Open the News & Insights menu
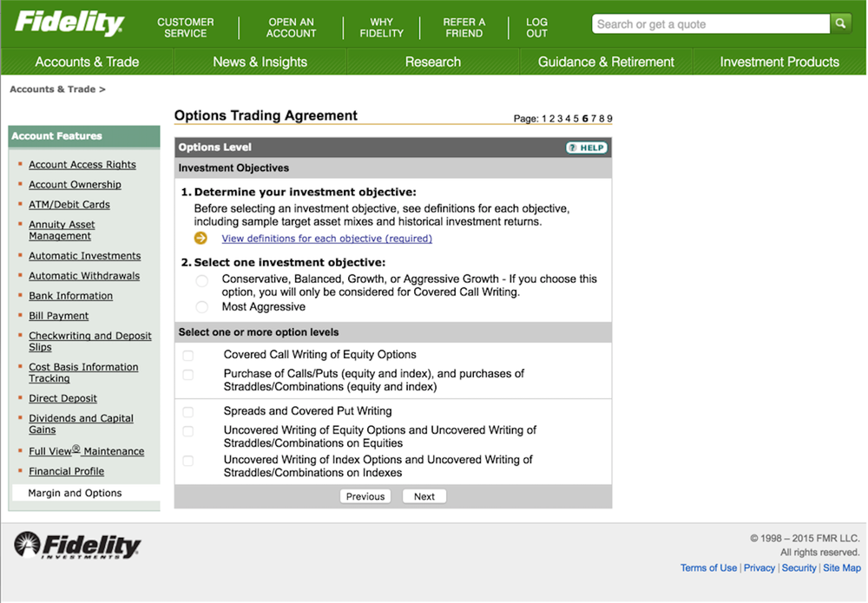The width and height of the screenshot is (868, 603). [260, 62]
